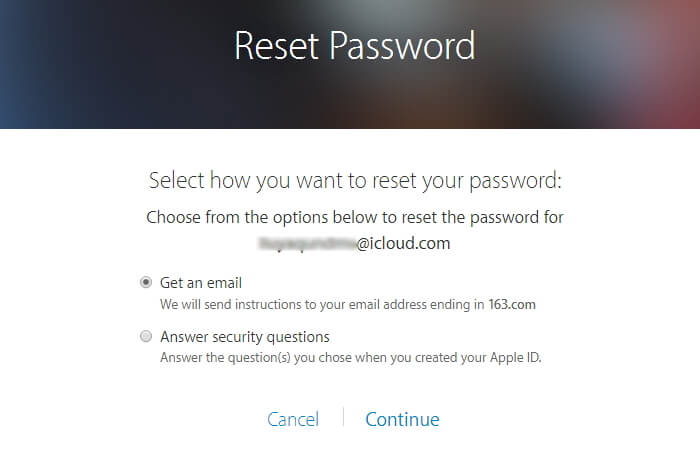The width and height of the screenshot is (700, 454).
Task: Click the Cancel link
Action: [x=293, y=419]
